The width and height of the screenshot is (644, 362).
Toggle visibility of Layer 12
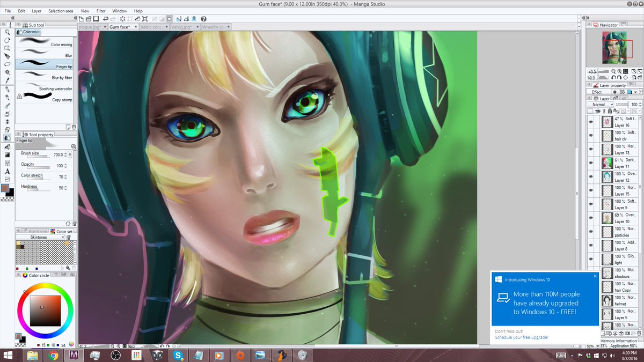[x=591, y=177]
